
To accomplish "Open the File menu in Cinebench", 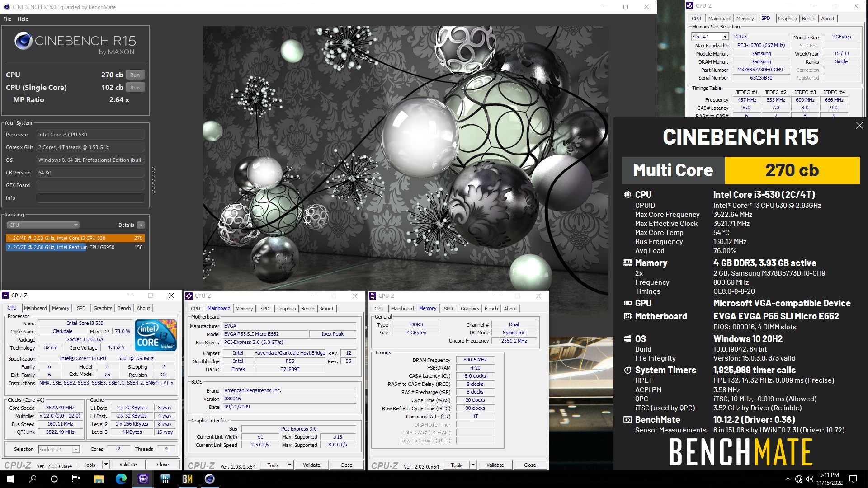I will pos(7,19).
